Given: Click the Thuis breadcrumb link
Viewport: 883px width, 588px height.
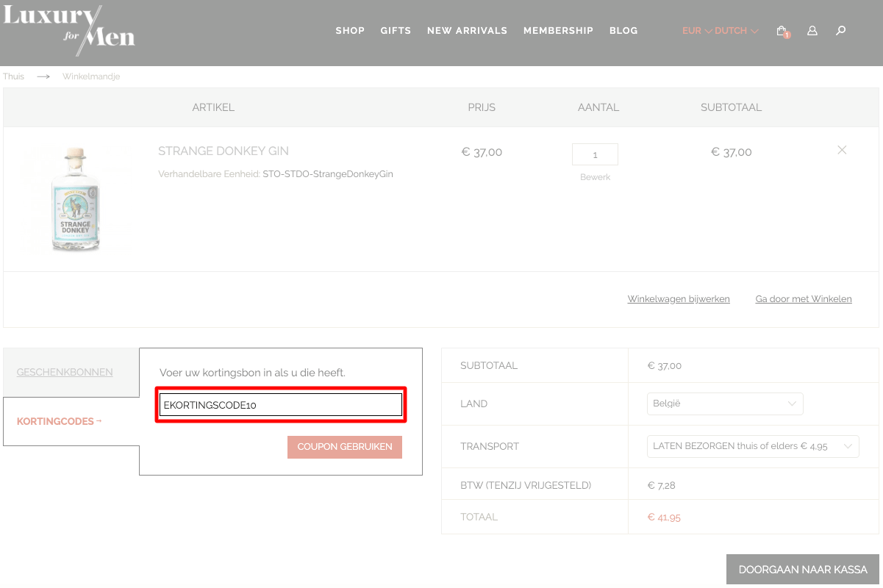Looking at the screenshot, I should 13,76.
